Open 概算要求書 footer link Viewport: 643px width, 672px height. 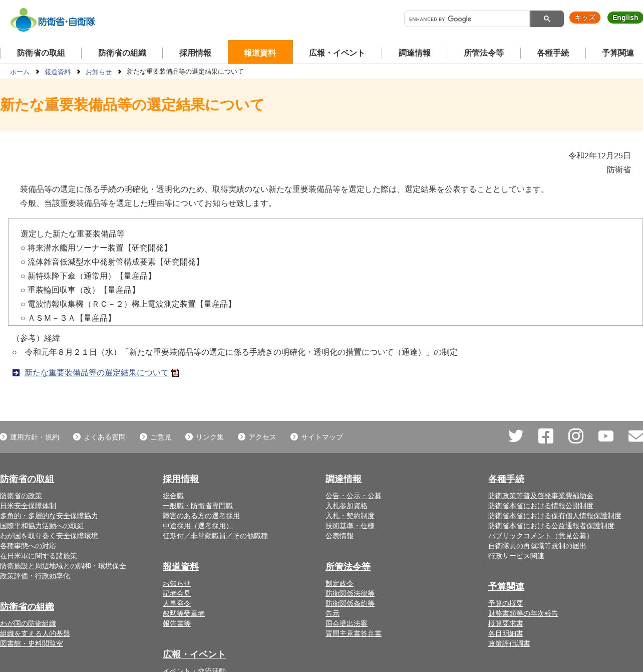tap(506, 624)
